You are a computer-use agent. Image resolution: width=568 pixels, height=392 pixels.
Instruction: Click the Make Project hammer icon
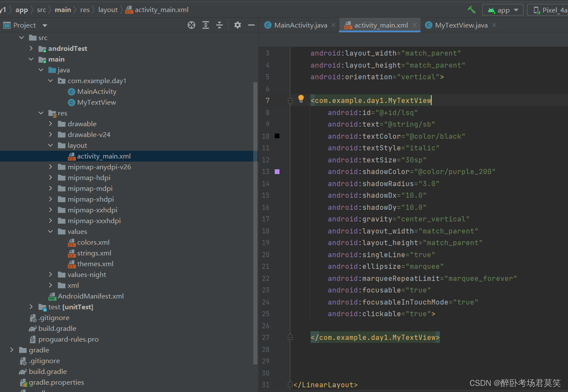click(471, 9)
